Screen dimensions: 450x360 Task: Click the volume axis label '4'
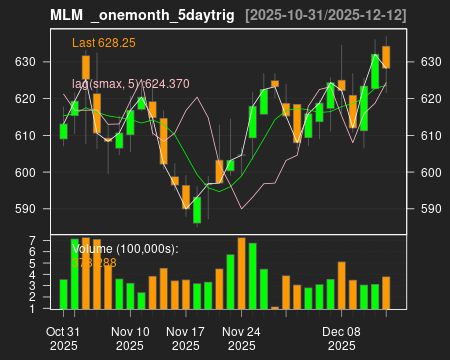tap(32, 275)
